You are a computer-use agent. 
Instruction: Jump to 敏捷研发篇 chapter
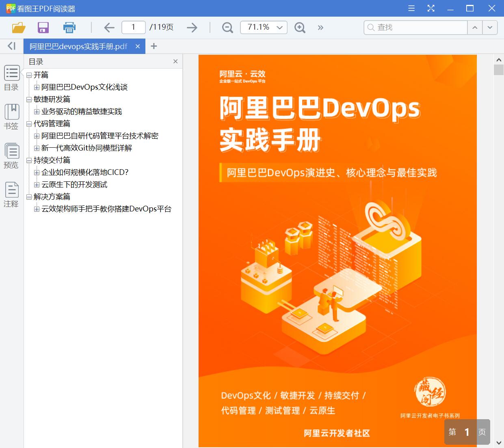pyautogui.click(x=52, y=99)
